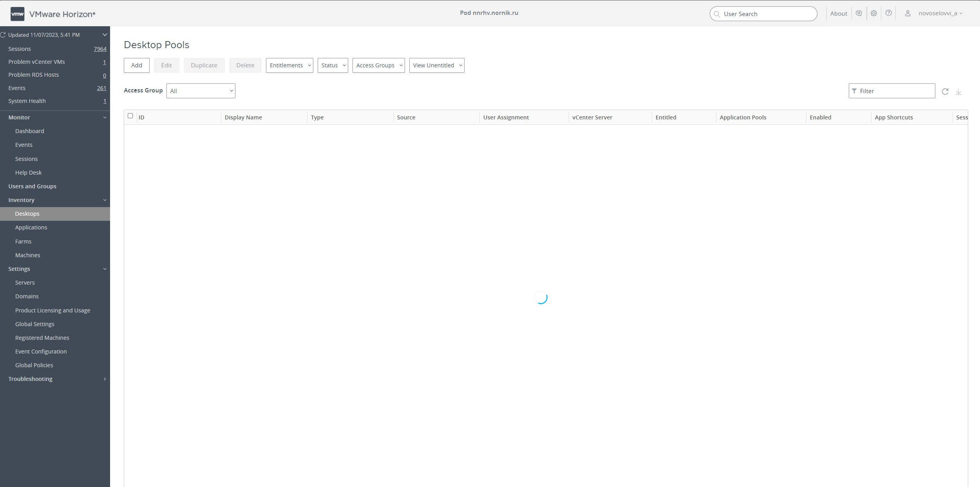Click the VMware logo icon
The image size is (980, 487).
click(x=17, y=14)
